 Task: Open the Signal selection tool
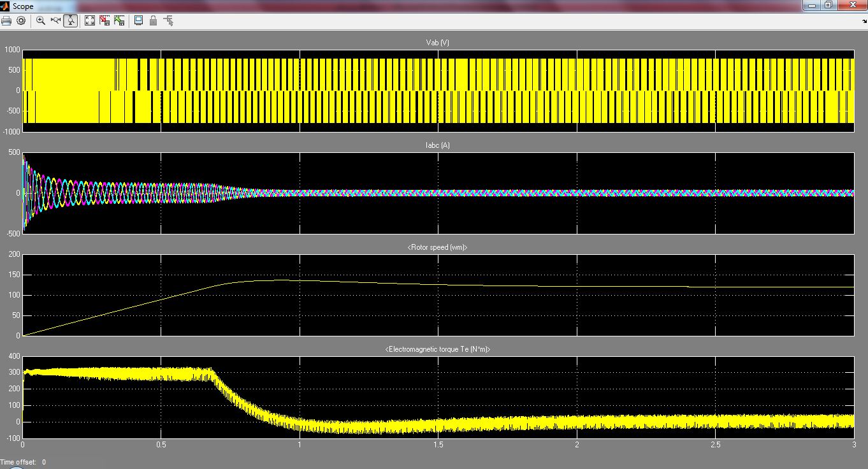168,20
